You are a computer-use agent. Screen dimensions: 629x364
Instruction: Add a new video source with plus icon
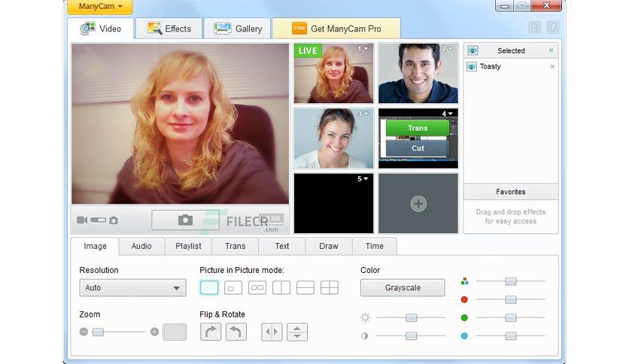[418, 204]
